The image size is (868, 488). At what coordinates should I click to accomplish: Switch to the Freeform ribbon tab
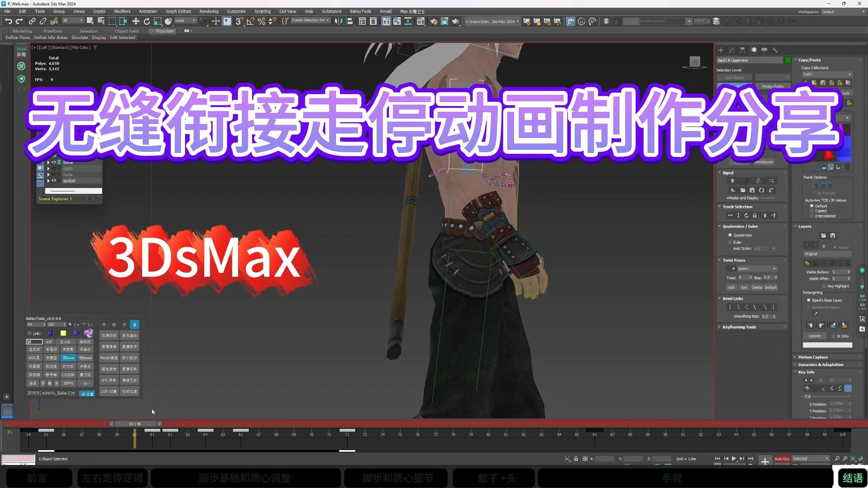[53, 31]
